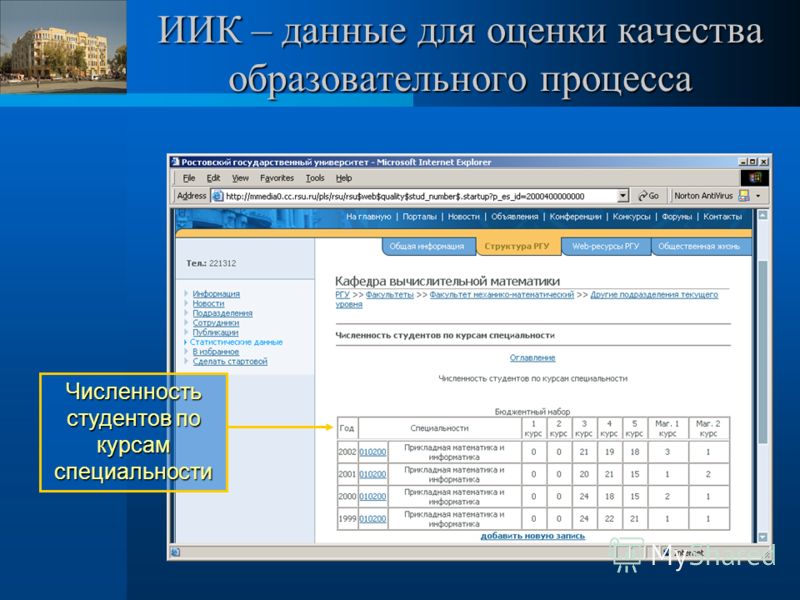800x600 pixels.
Task: Click В избранное sidebar link
Action: [x=216, y=352]
